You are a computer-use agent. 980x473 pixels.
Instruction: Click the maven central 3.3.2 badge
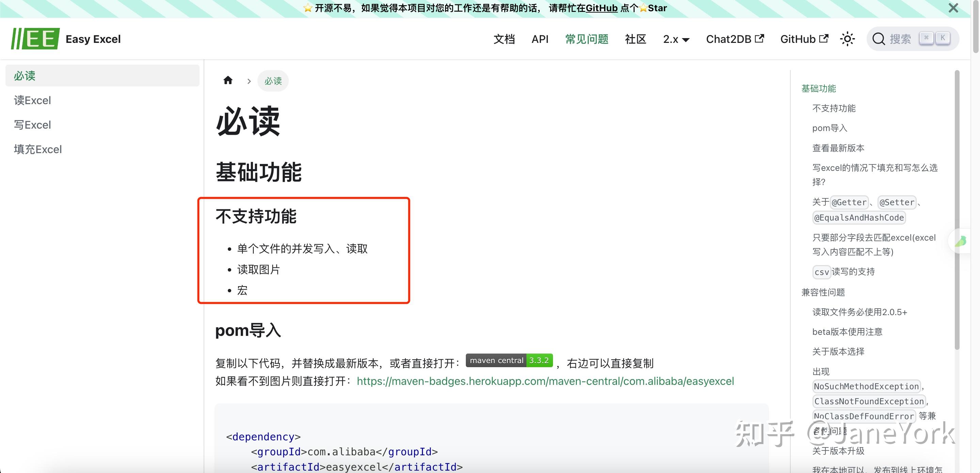pyautogui.click(x=509, y=360)
